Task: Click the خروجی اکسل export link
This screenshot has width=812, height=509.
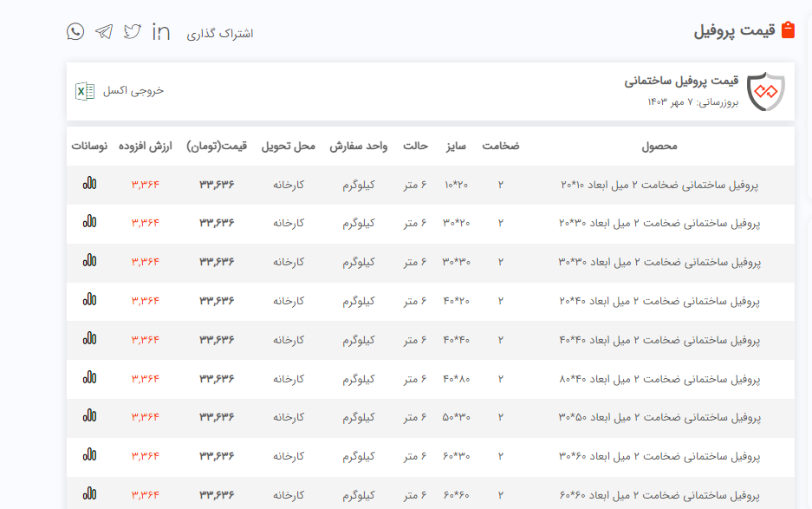Action: [x=133, y=91]
